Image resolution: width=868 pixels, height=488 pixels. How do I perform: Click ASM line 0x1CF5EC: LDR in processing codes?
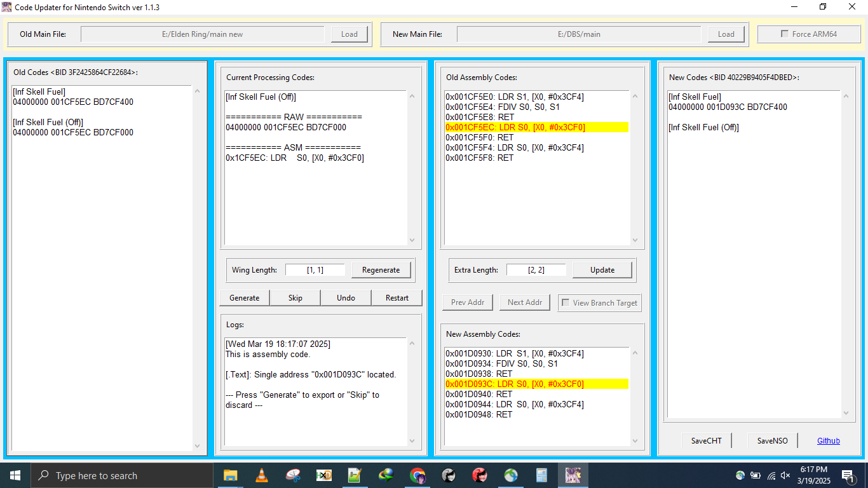(295, 158)
